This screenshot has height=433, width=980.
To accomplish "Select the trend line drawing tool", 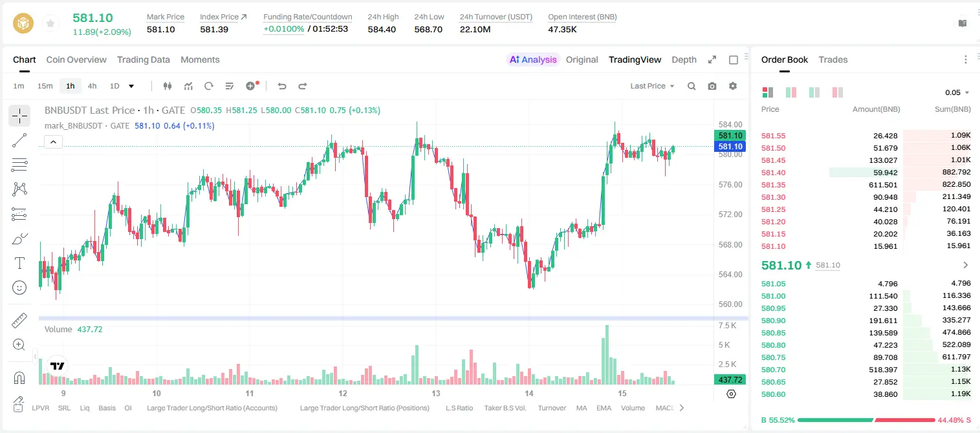I will click(19, 140).
